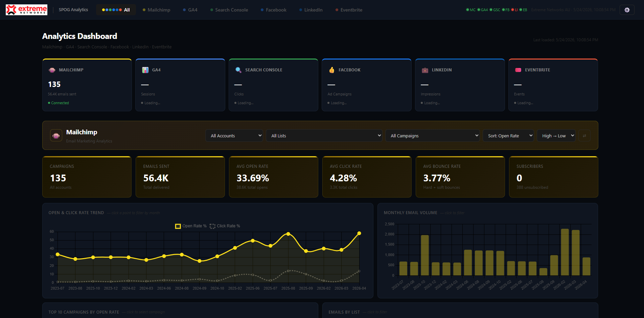The width and height of the screenshot is (644, 318).
Task: Switch to the Mailchimp tab in the top bar
Action: [156, 10]
